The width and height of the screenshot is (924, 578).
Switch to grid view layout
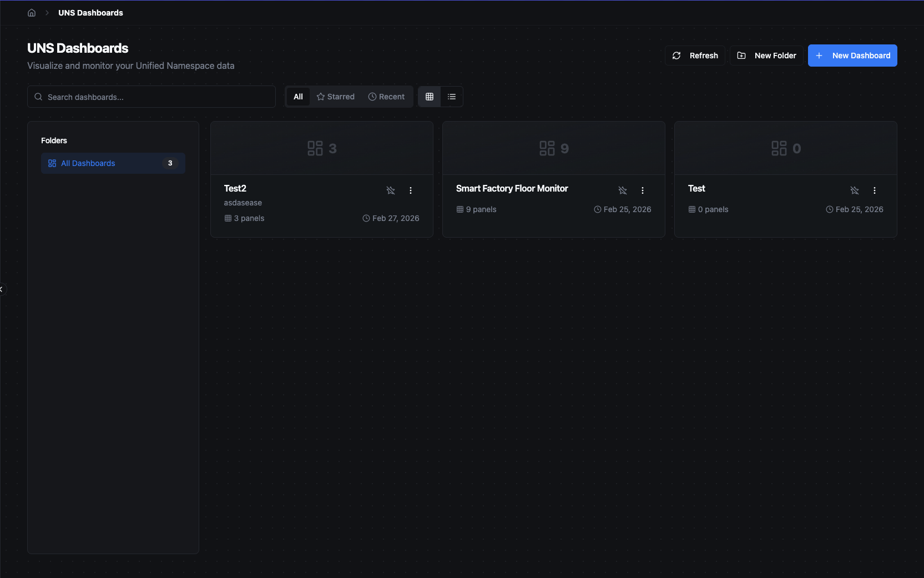pos(429,97)
